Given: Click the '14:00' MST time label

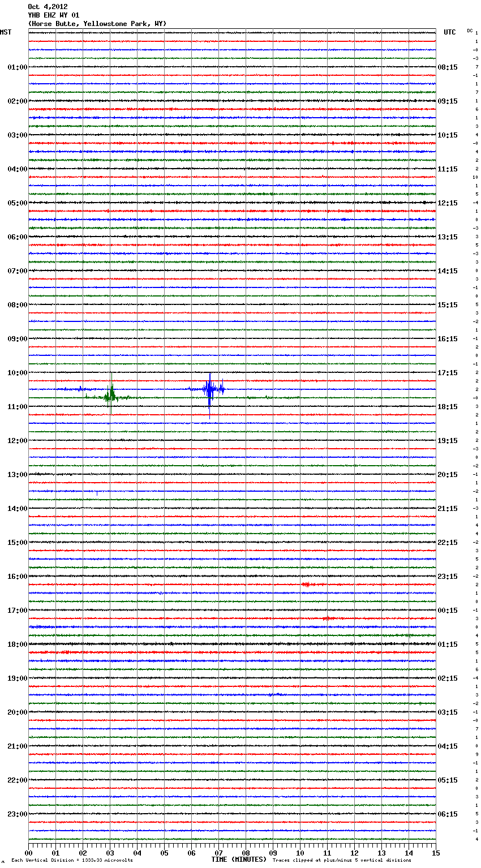Looking at the screenshot, I should (x=18, y=509).
